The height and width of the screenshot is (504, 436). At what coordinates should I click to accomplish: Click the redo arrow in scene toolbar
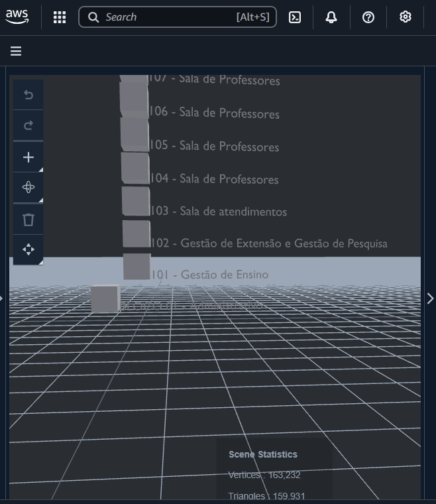pos(28,125)
